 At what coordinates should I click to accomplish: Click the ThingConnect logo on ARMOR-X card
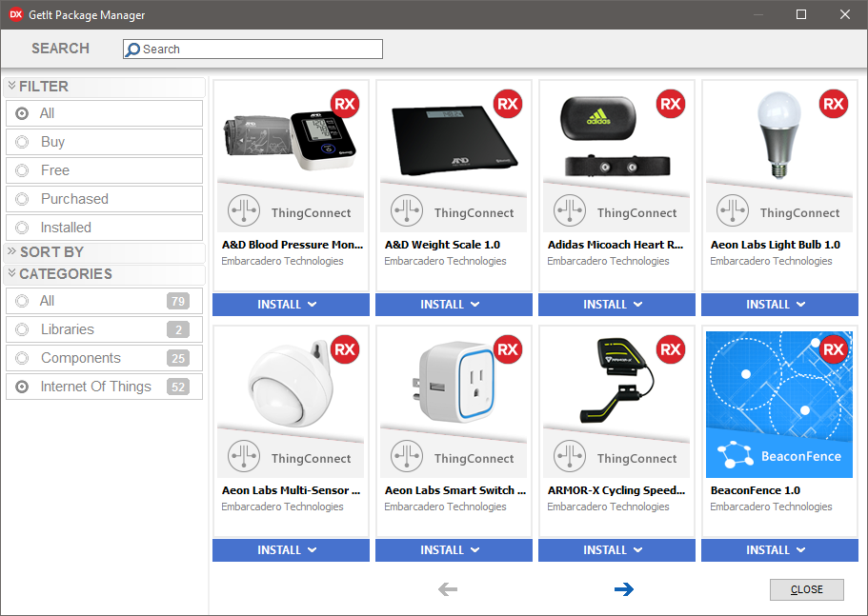(570, 456)
